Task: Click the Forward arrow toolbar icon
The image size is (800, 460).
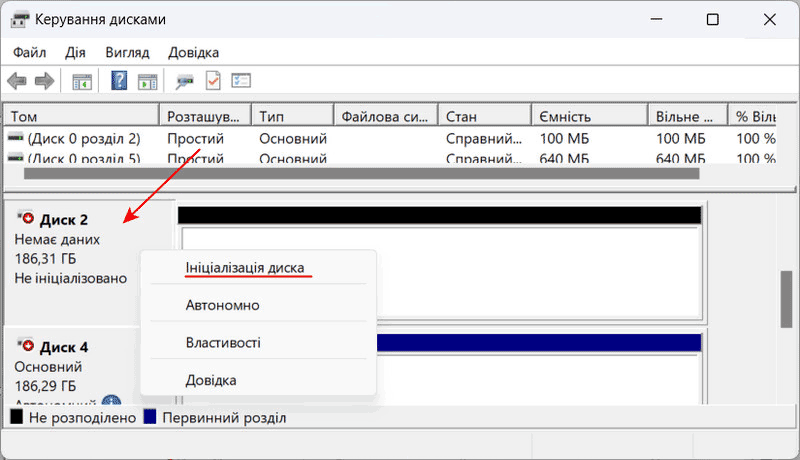Action: (x=44, y=81)
